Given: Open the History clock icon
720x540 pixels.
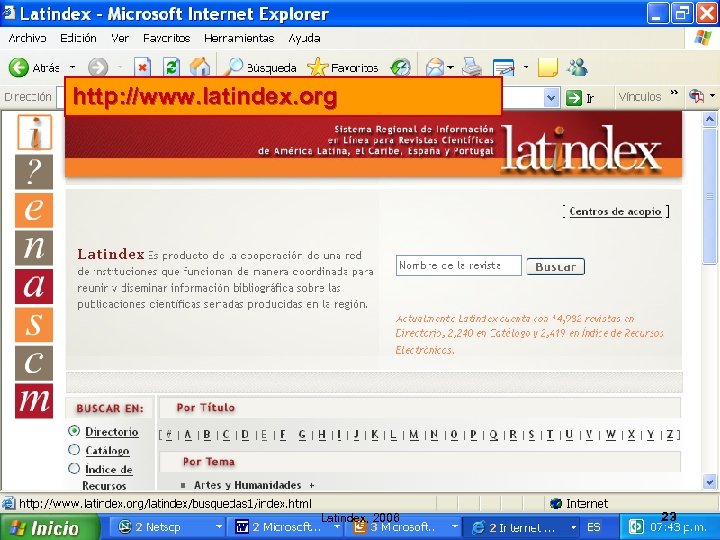Looking at the screenshot, I should click(400, 68).
